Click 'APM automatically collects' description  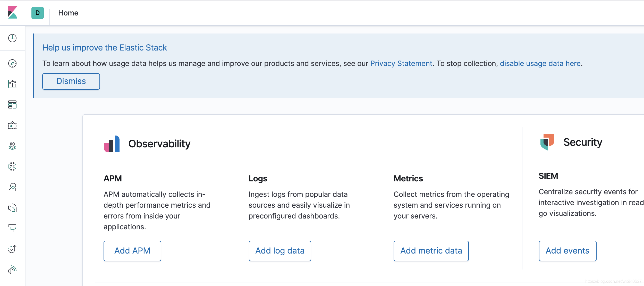click(x=157, y=211)
